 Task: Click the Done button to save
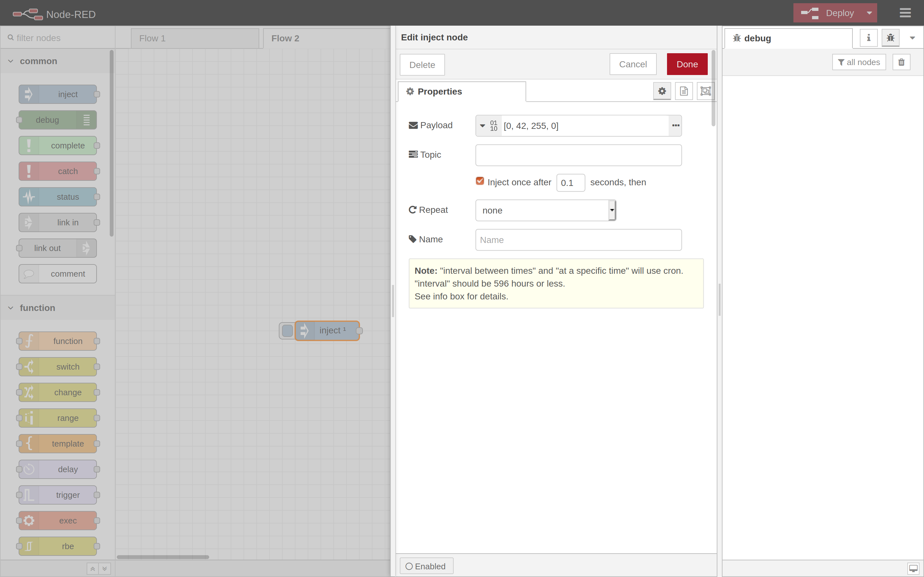(x=687, y=64)
